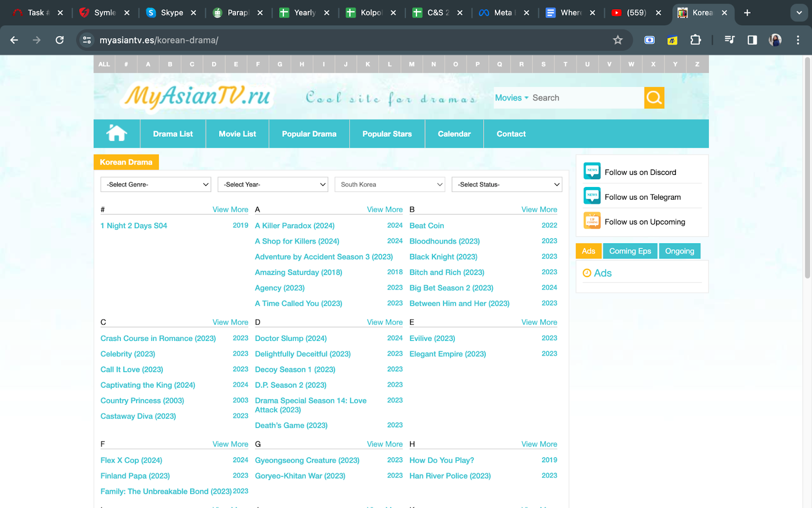Open the media control playlist icon
The height and width of the screenshot is (508, 812).
(x=730, y=40)
